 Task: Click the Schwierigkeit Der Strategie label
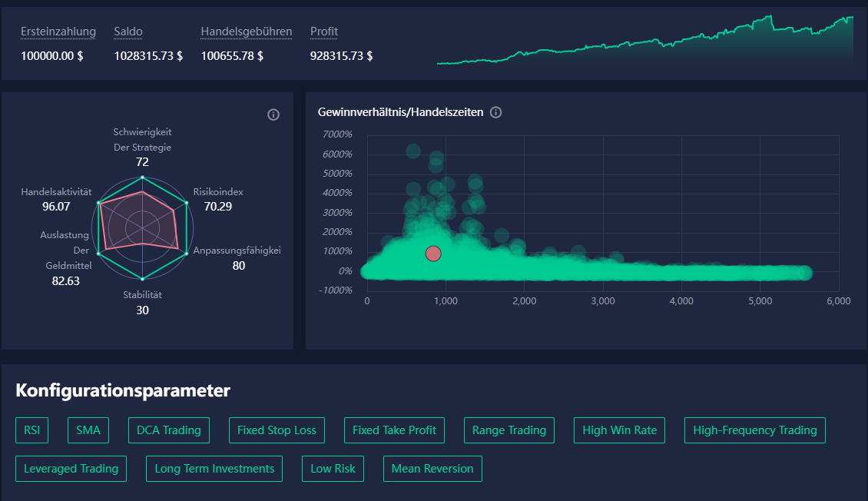[142, 140]
